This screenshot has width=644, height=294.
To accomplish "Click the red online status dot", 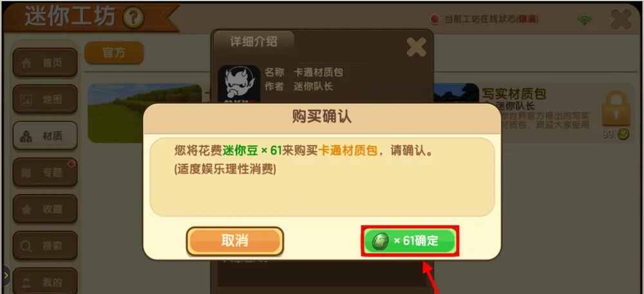I will click(x=434, y=19).
